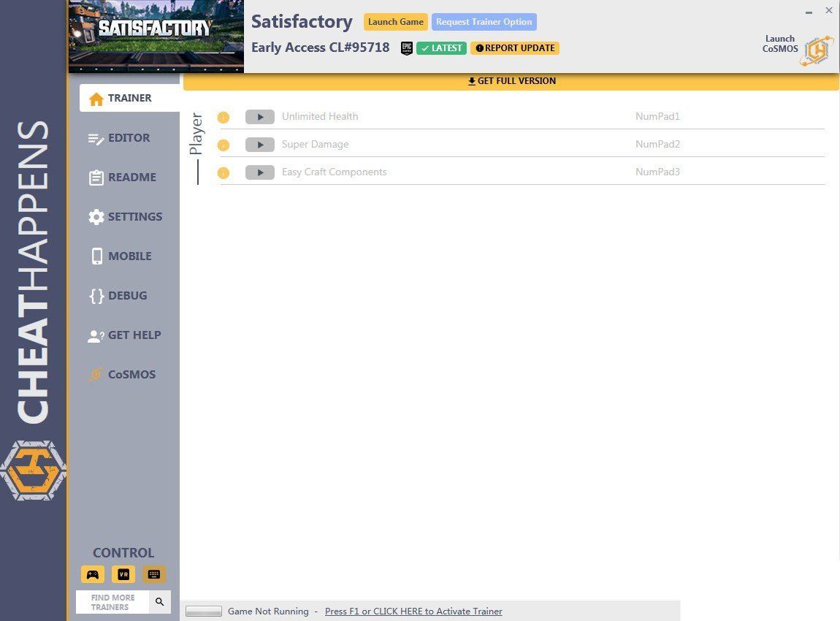840x621 pixels.
Task: Click Super Damage info circle
Action: [224, 145]
